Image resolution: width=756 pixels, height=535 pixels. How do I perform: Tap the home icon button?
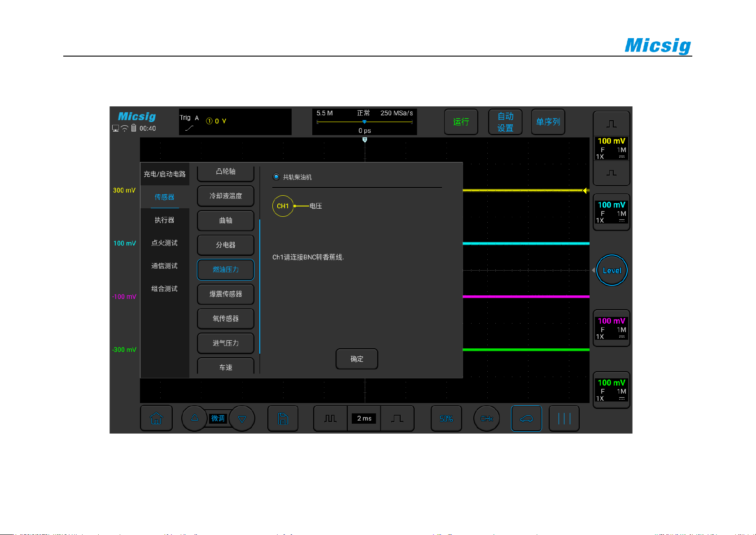point(156,418)
